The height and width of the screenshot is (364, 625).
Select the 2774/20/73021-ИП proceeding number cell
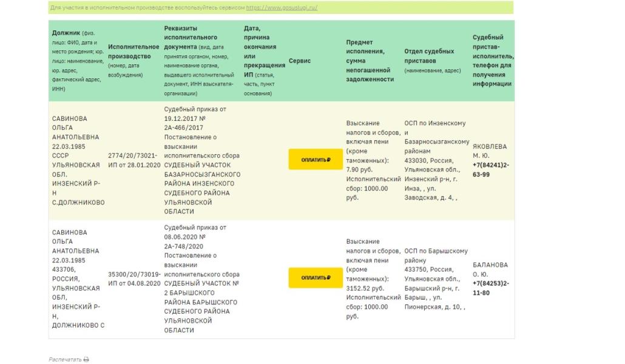134,160
